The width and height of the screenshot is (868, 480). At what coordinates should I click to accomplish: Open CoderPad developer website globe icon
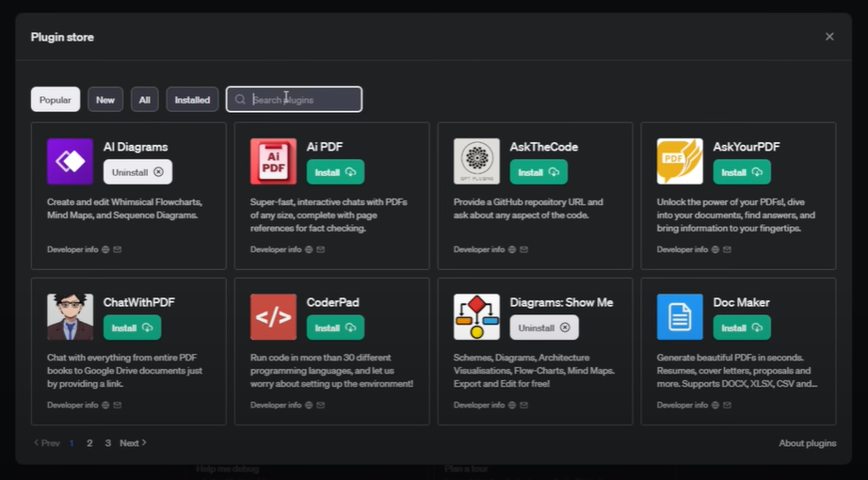(x=309, y=406)
